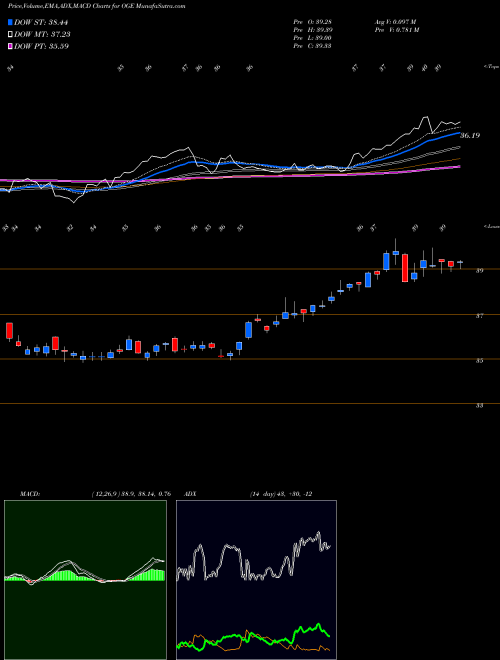Click the 'DOW MT: 37.23' legend text

coord(42,35)
